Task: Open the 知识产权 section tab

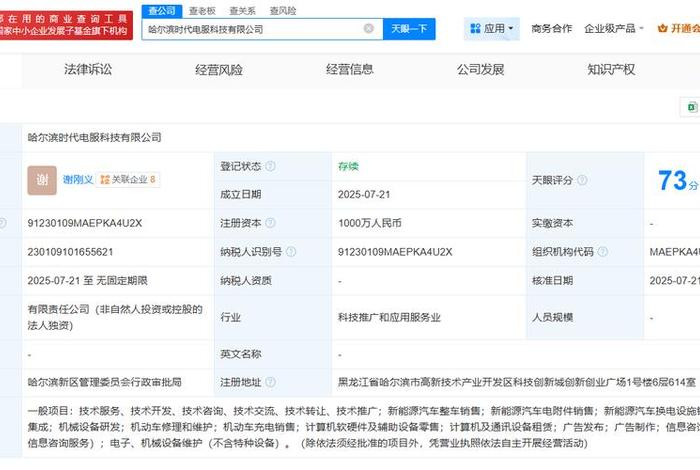Action: [611, 69]
